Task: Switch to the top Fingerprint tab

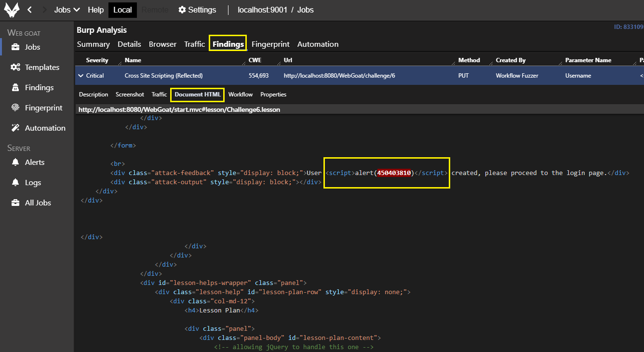Action: tap(270, 44)
